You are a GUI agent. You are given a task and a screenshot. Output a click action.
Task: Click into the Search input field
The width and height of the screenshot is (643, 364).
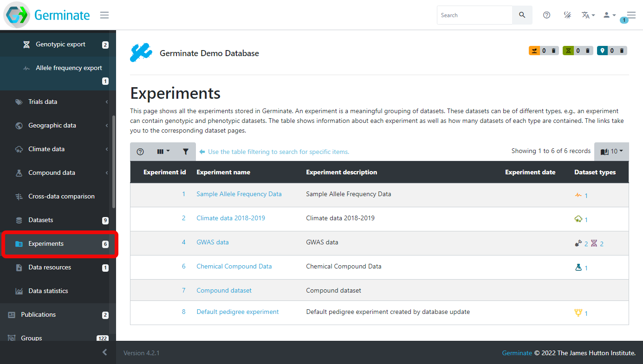(474, 15)
